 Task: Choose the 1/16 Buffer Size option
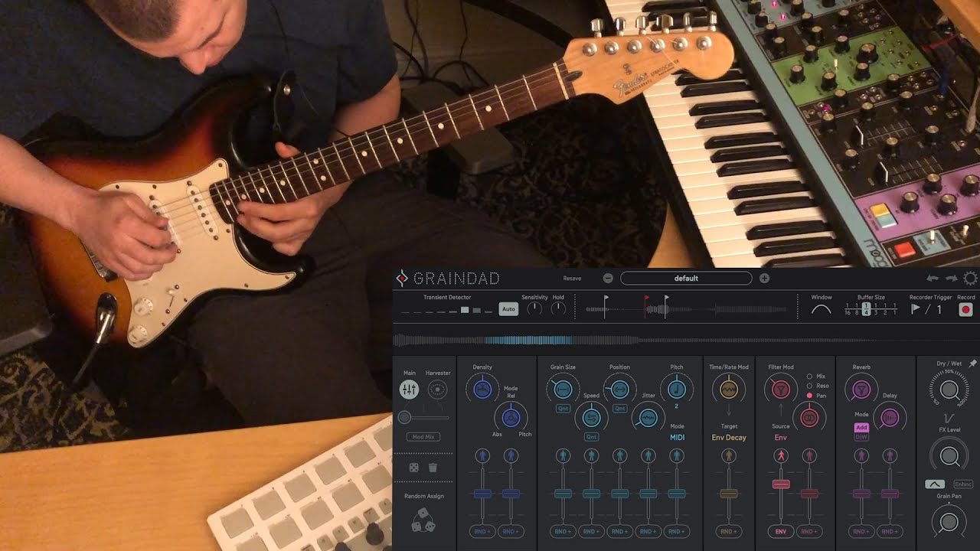[848, 309]
